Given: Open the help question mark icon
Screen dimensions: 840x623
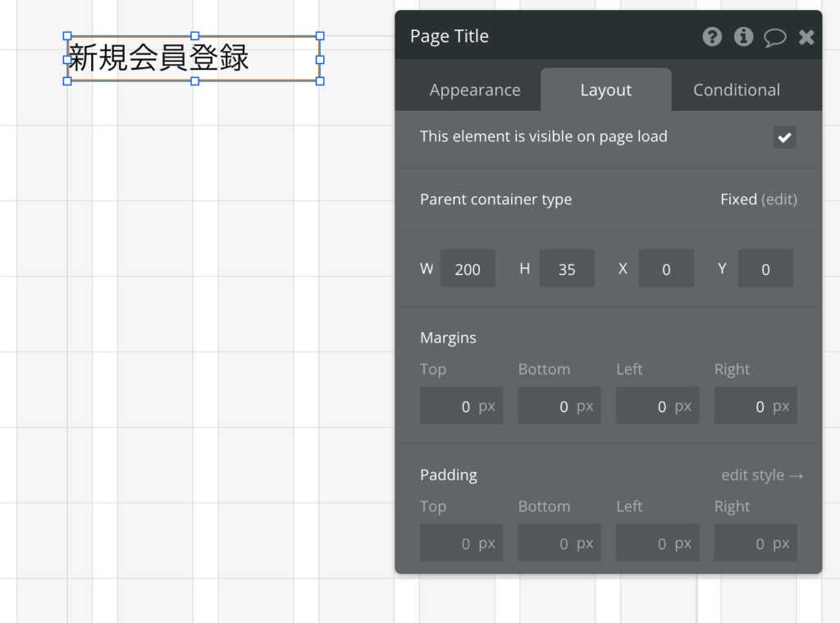Looking at the screenshot, I should (712, 36).
